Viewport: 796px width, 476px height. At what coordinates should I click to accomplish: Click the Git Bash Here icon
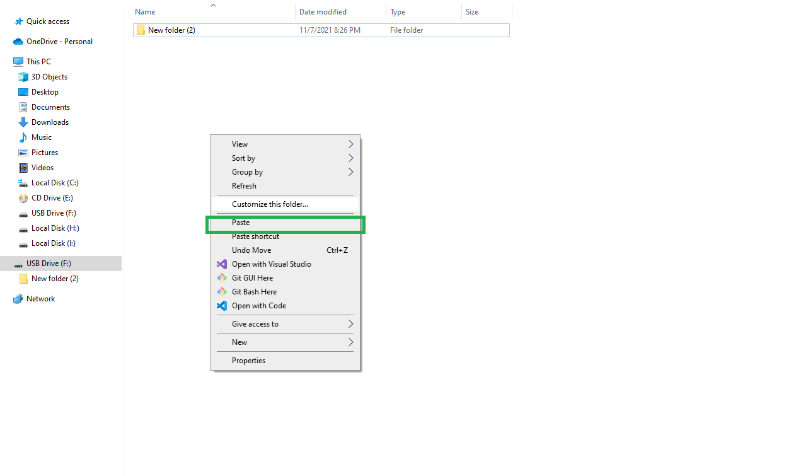222,291
